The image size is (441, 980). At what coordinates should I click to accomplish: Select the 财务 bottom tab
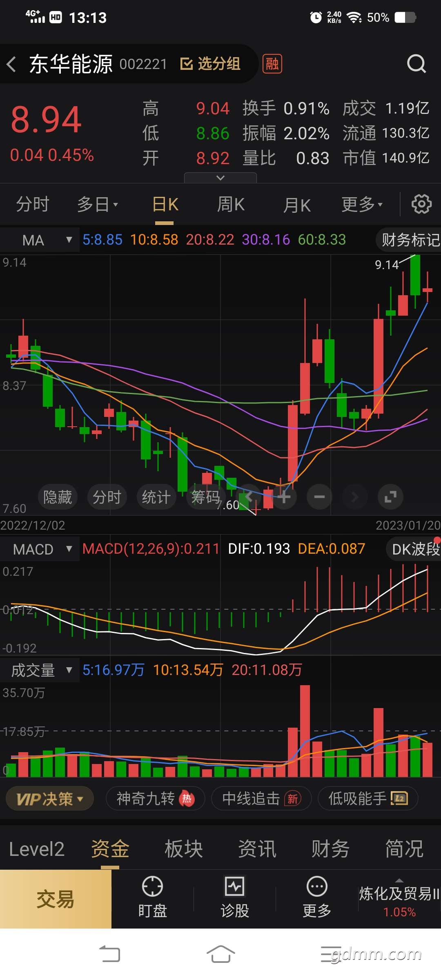[330, 849]
